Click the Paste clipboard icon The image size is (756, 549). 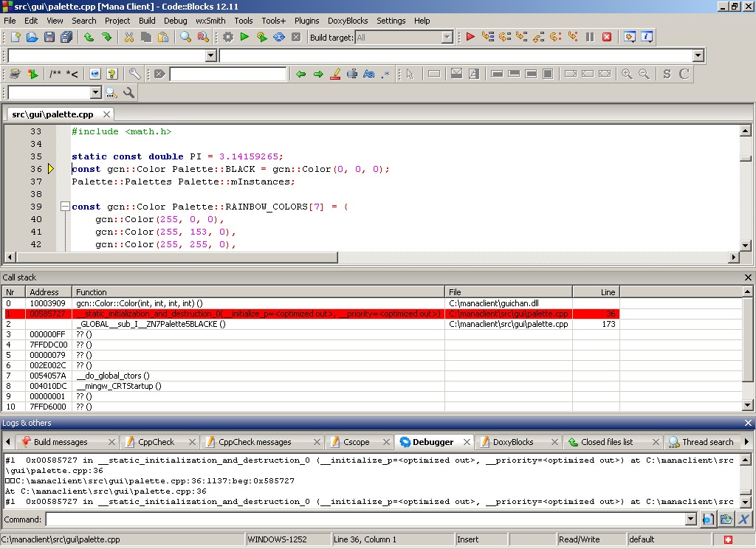click(163, 37)
